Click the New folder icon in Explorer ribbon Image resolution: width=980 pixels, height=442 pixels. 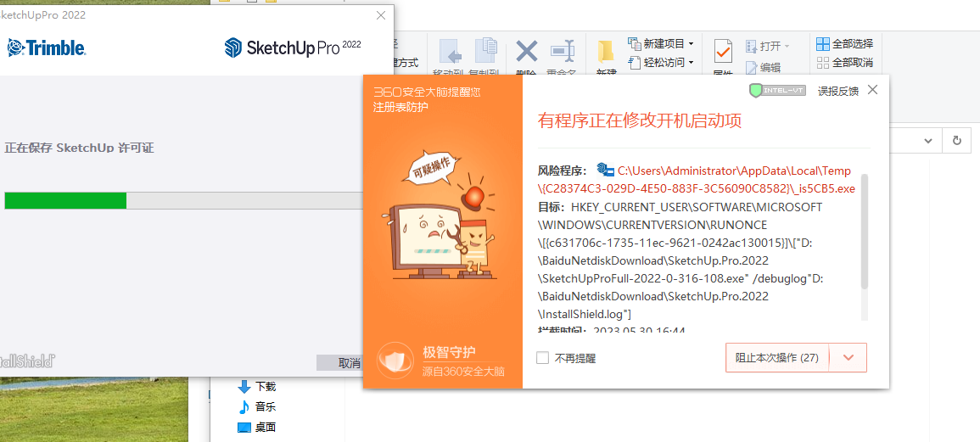point(605,51)
